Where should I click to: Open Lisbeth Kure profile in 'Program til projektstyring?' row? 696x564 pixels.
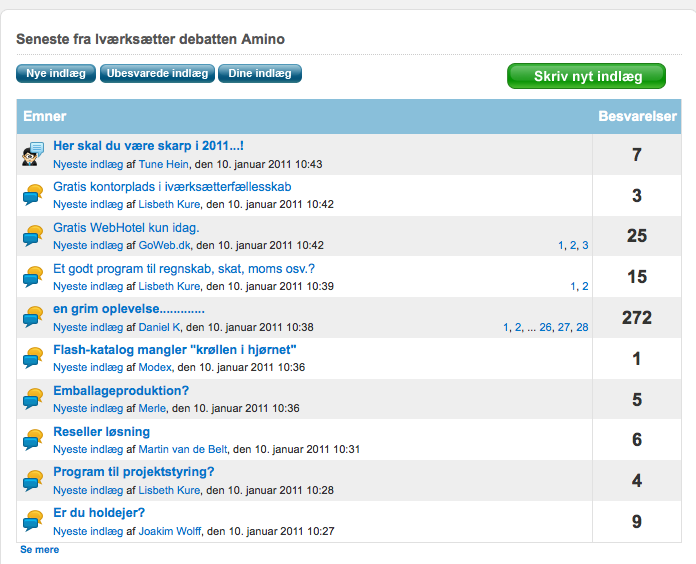point(169,490)
